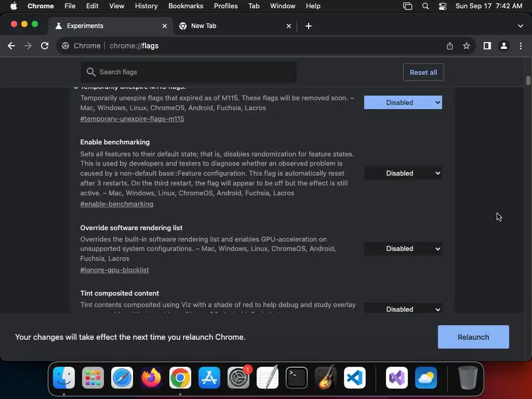
Task: Open Finder from the dock
Action: click(x=64, y=378)
